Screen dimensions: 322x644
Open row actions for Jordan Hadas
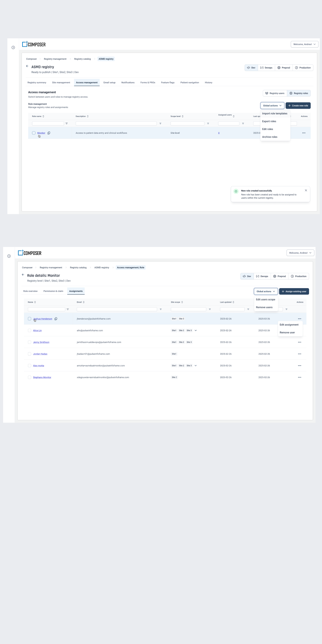[x=299, y=354]
